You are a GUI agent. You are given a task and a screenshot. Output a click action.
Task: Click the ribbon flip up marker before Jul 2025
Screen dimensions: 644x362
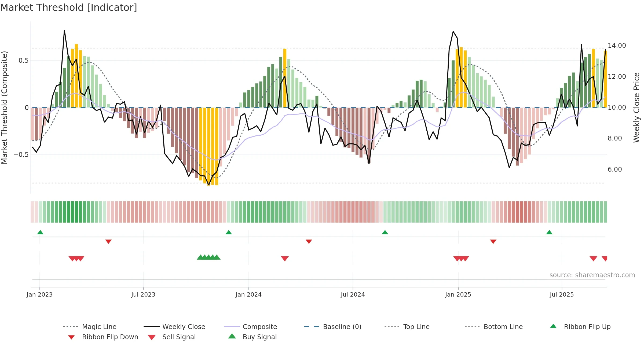[549, 232]
